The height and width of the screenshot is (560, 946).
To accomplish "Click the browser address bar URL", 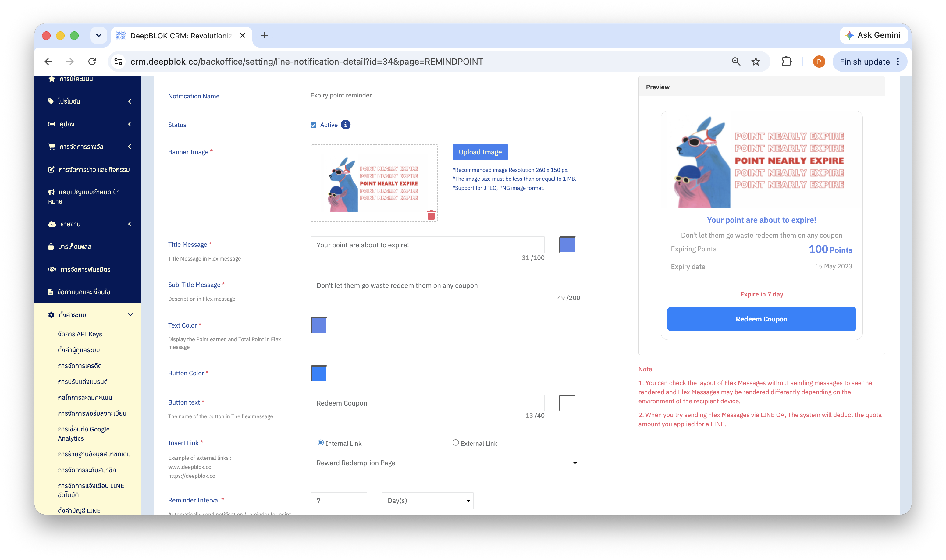I will [306, 62].
